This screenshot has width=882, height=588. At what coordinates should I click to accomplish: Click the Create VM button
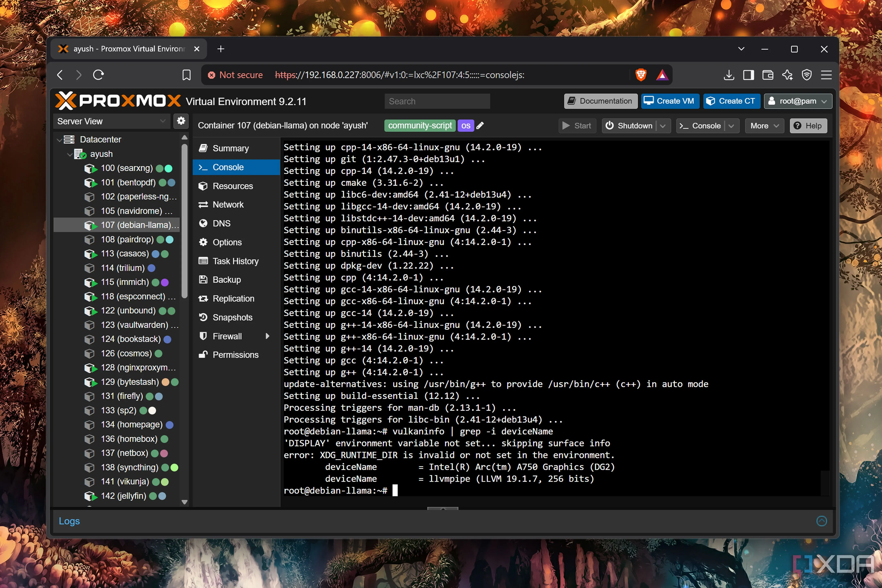coord(670,101)
